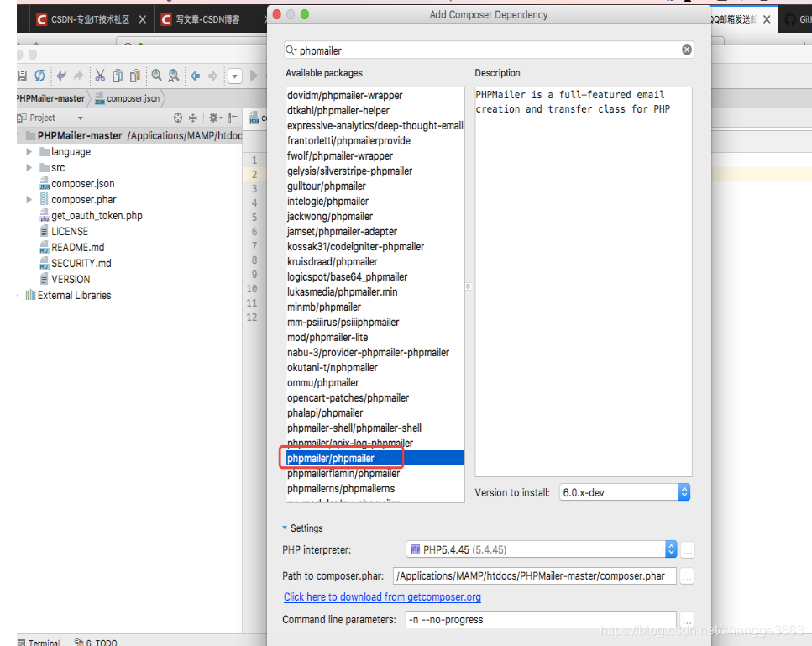Click the Copy toolbar icon
Viewport: 812px width, 646px height.
click(118, 76)
